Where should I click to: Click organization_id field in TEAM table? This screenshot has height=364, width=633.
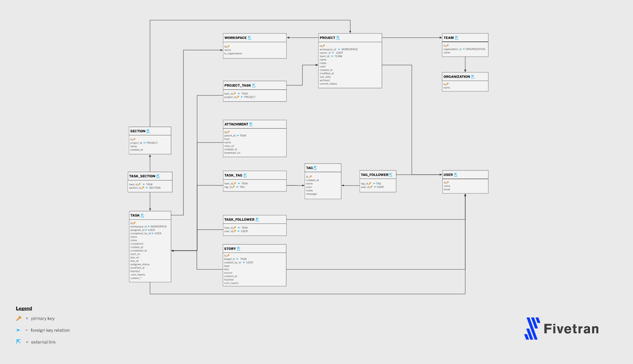click(452, 49)
